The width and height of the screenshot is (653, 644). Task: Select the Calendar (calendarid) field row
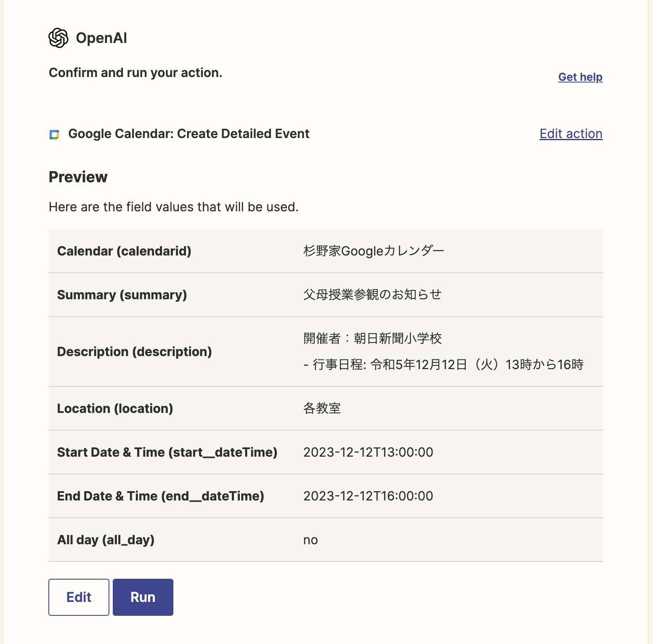(x=124, y=251)
